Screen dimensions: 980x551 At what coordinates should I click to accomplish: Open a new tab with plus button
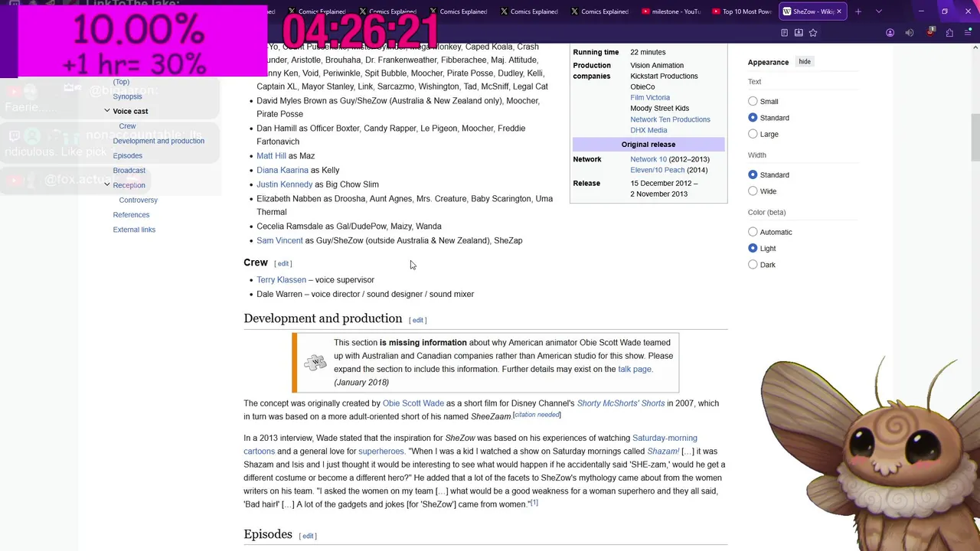tap(858, 11)
